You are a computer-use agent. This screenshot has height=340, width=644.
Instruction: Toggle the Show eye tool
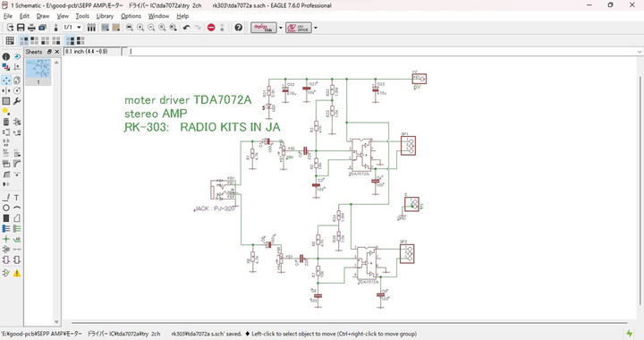(x=17, y=56)
